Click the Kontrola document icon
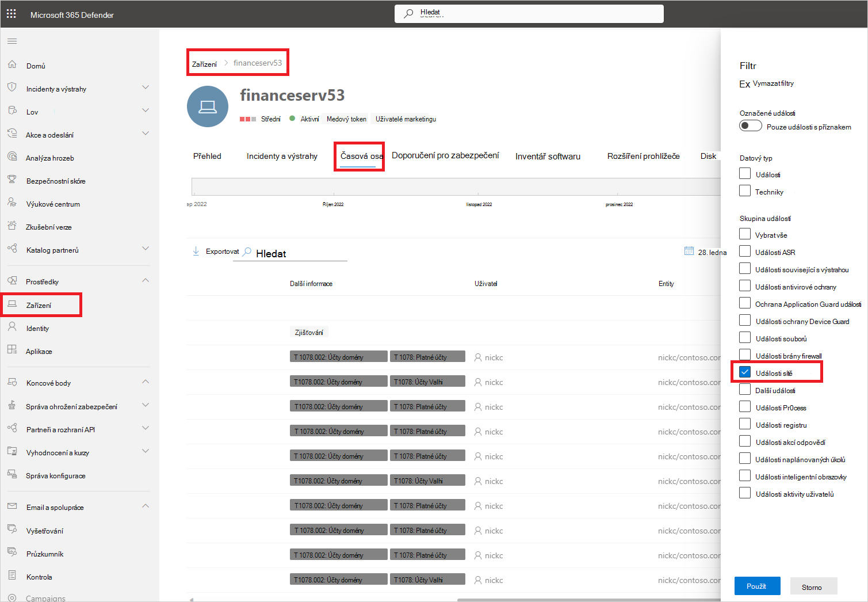 pyautogui.click(x=12, y=576)
